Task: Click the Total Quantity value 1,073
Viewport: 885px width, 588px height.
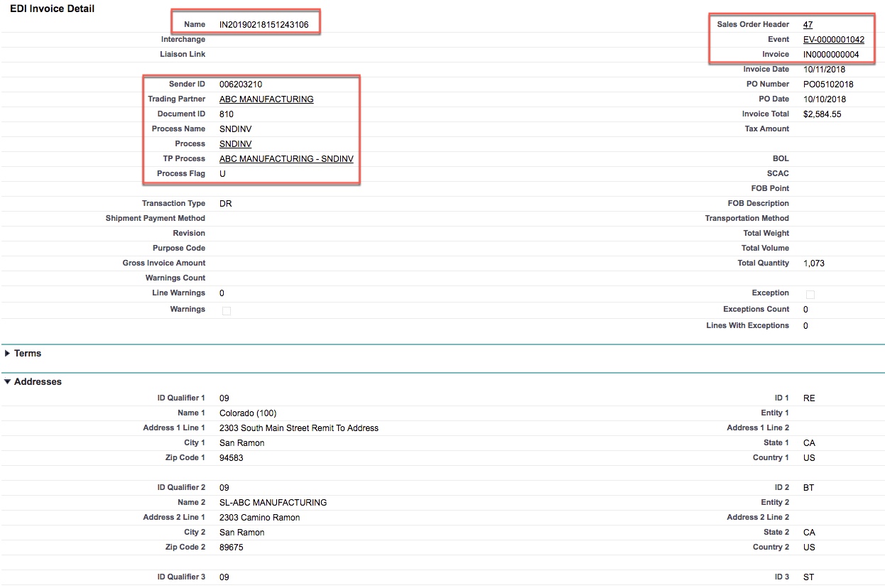Action: point(814,263)
